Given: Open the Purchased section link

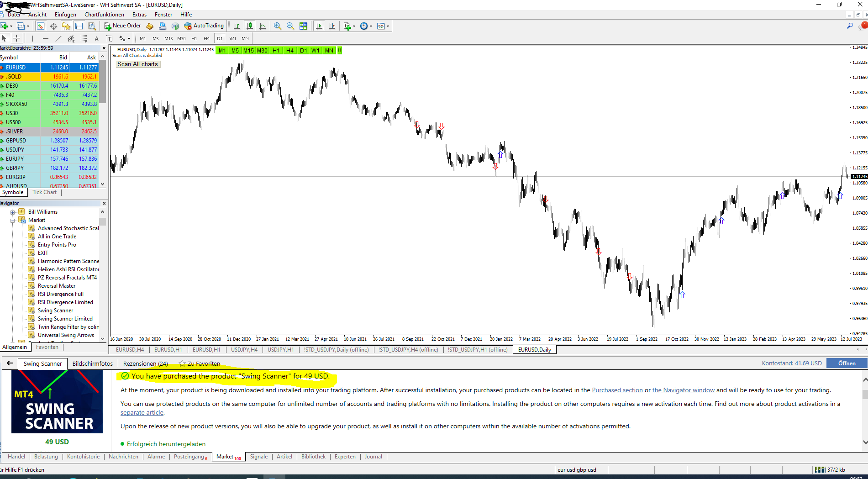Looking at the screenshot, I should [x=617, y=390].
